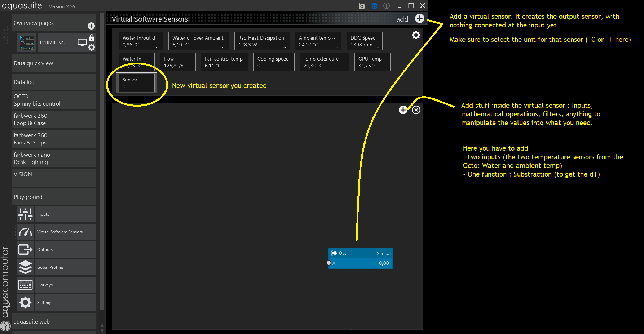Open Data log section
This screenshot has width=644, height=334.
54,82
